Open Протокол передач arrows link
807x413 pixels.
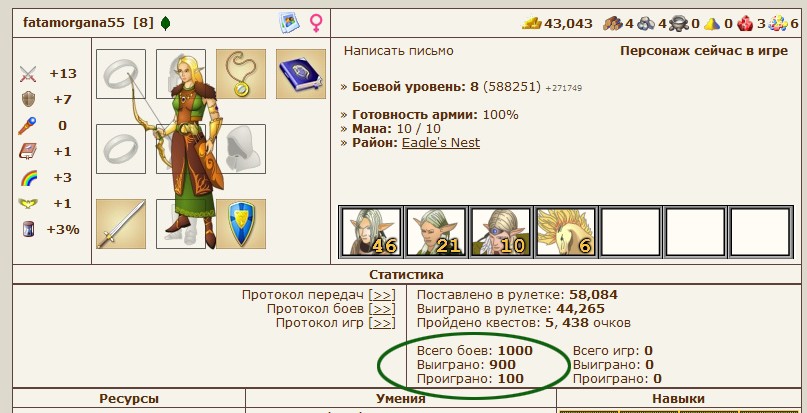382,295
